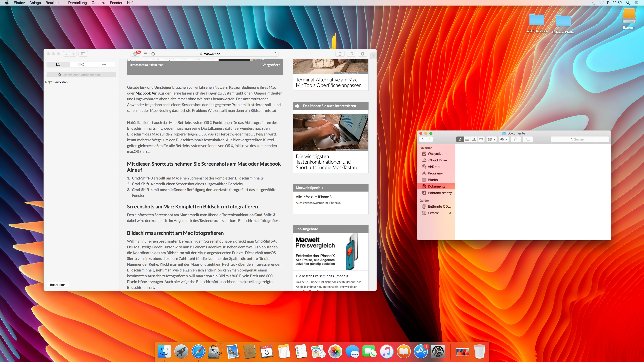This screenshot has width=644, height=362.
Task: Open the Darstellung menu
Action: click(77, 3)
